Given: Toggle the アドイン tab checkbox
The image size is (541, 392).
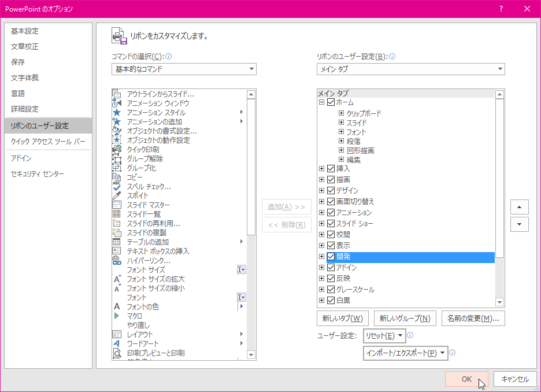Looking at the screenshot, I should click(331, 268).
